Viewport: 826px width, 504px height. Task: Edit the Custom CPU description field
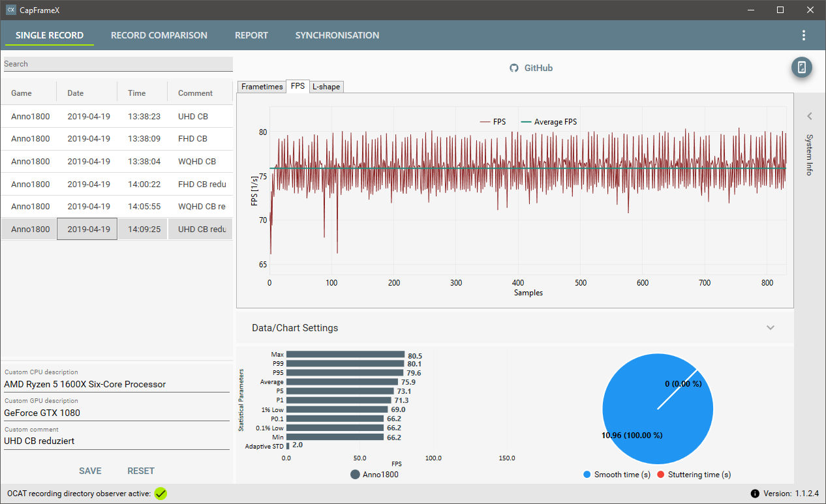117,384
